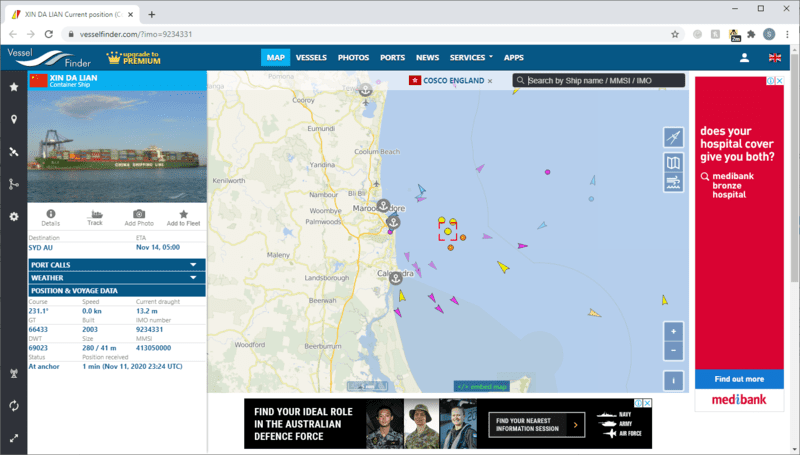Viewport: 800px width, 455px height.
Task: Click the XIN DA LIAN ship photo
Action: click(117, 146)
